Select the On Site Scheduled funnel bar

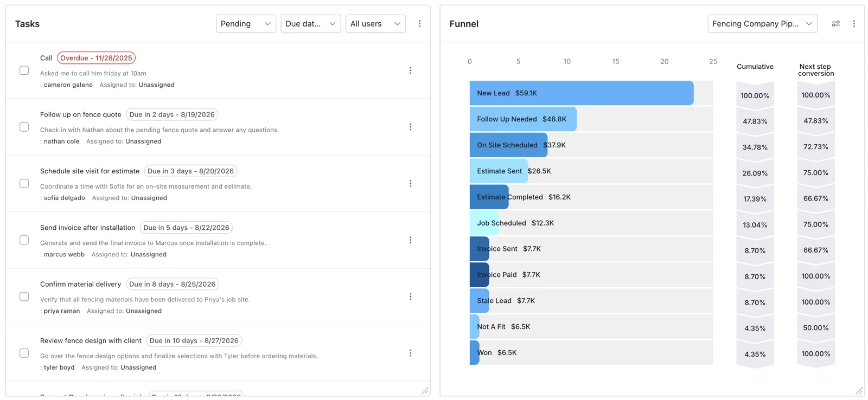pos(508,145)
